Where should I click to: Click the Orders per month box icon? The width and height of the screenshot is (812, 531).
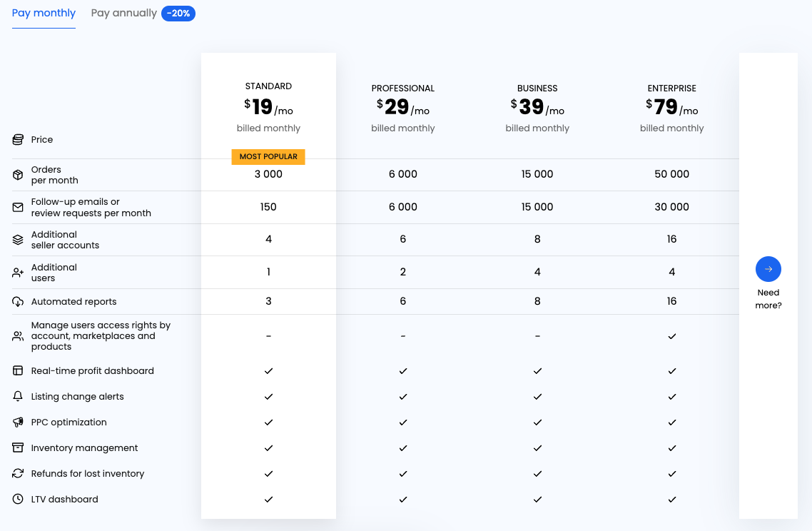click(x=18, y=175)
